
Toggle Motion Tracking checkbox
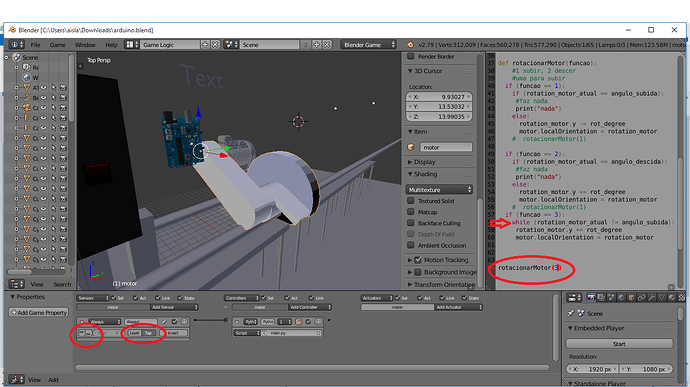[418, 260]
